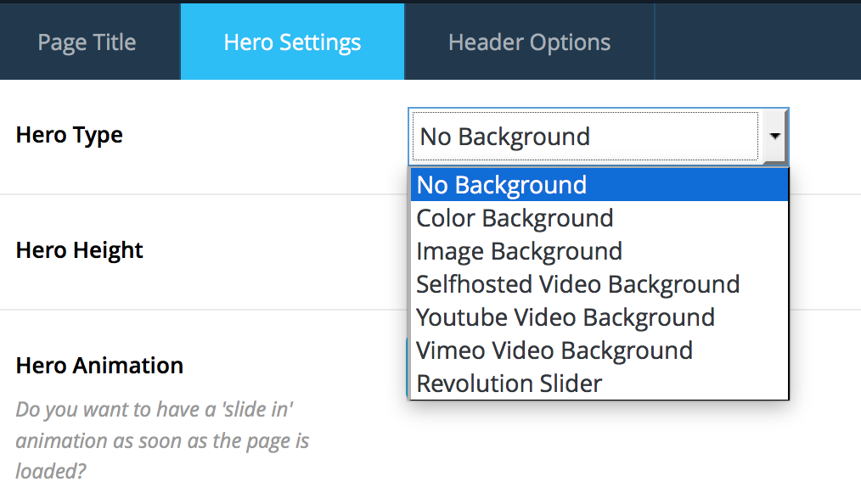Click the Hero Type select field showing No Background
This screenshot has width=861, height=504.
(x=599, y=137)
